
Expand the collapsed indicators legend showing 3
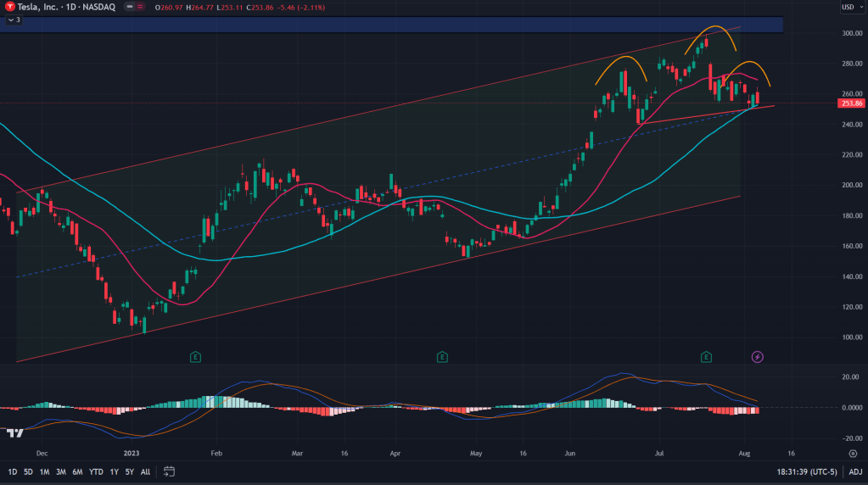click(x=14, y=20)
